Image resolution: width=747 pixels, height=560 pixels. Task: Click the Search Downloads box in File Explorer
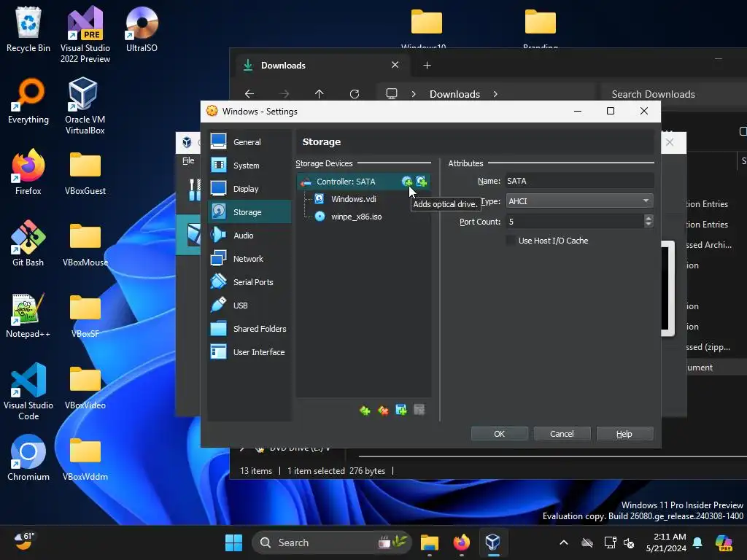[672, 94]
